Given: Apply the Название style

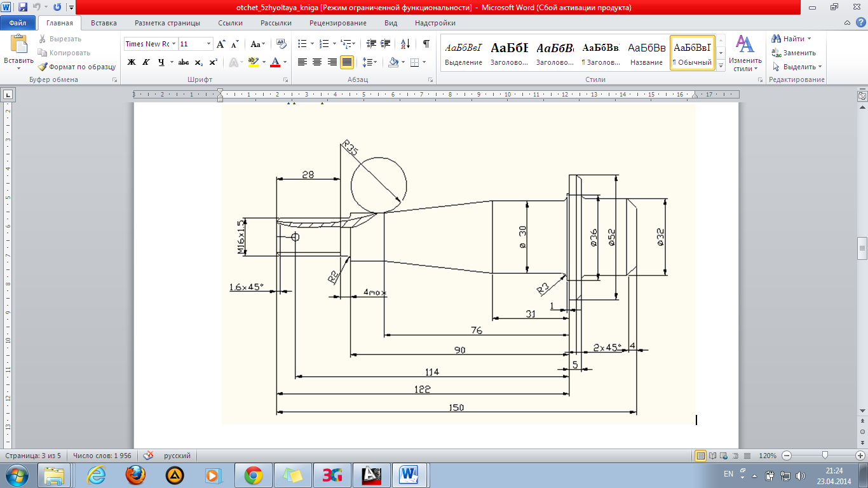Looking at the screenshot, I should pyautogui.click(x=647, y=52).
